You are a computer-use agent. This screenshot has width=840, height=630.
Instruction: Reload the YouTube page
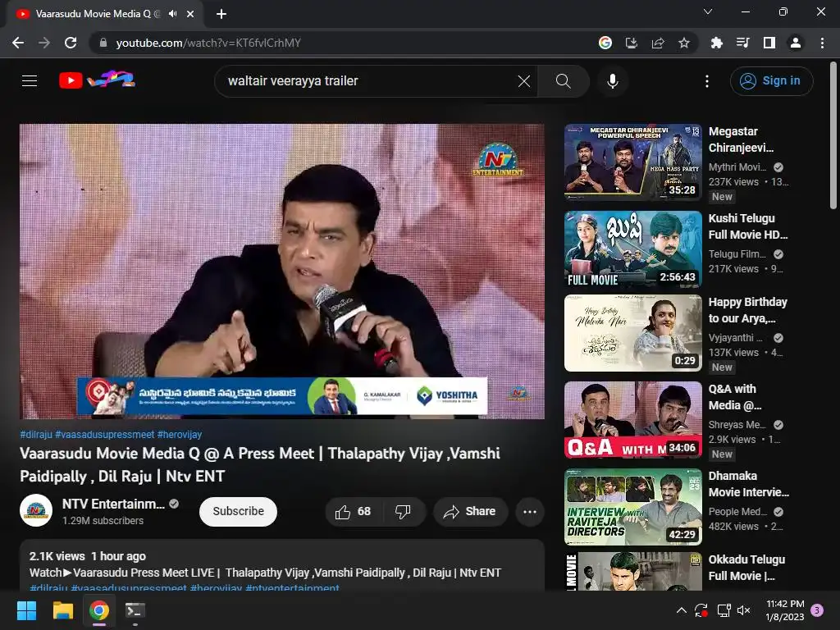point(71,43)
